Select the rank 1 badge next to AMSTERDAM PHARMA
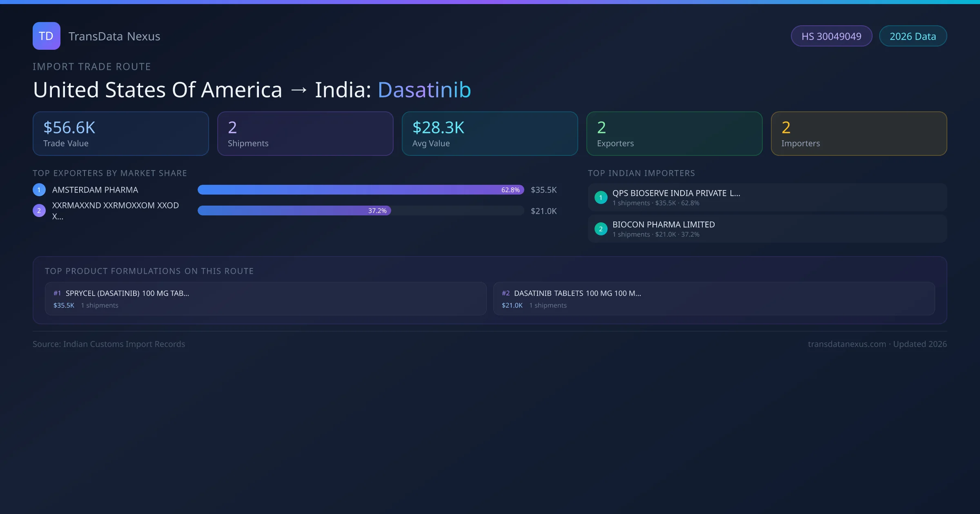This screenshot has height=514, width=980. click(x=39, y=189)
